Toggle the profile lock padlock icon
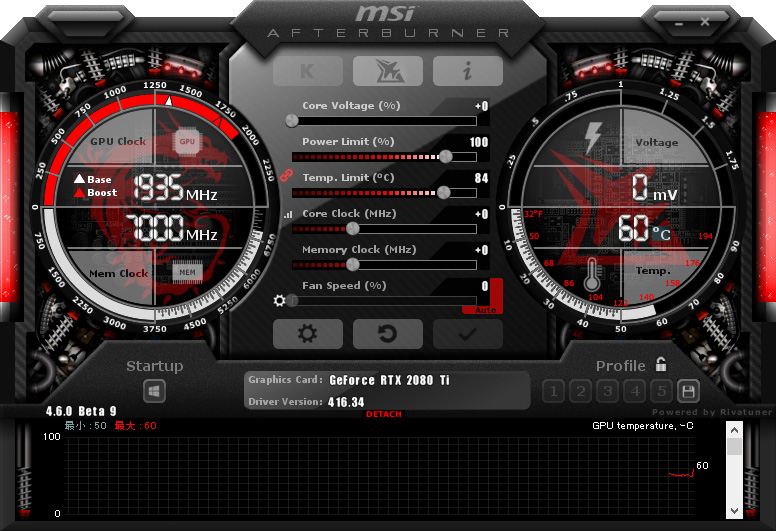This screenshot has height=531, width=776. click(661, 364)
